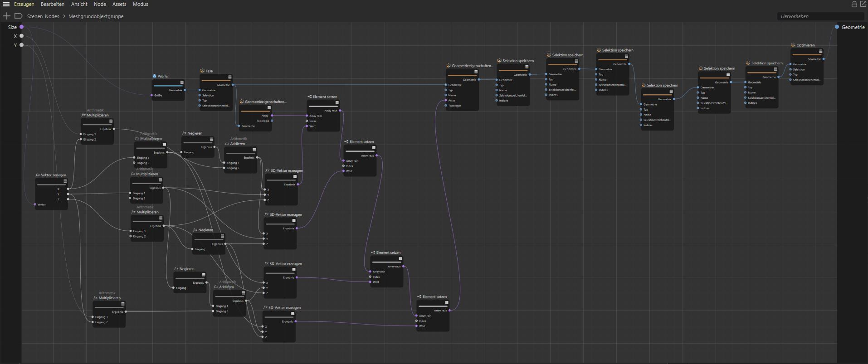This screenshot has width=868, height=364.
Task: Navigate to Szenen-Nodes breadcrumb
Action: click(x=43, y=16)
